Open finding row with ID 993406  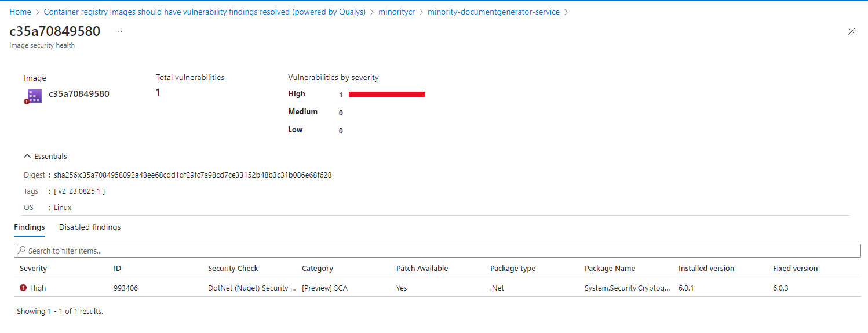click(126, 288)
